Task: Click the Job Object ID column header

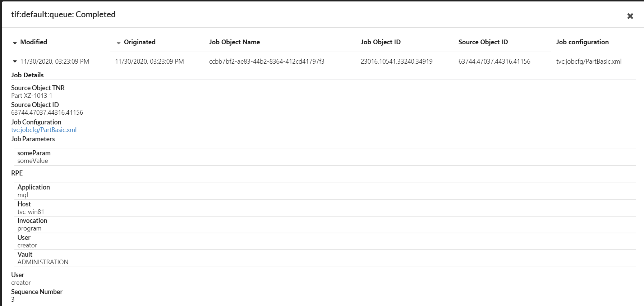Action: pos(380,42)
